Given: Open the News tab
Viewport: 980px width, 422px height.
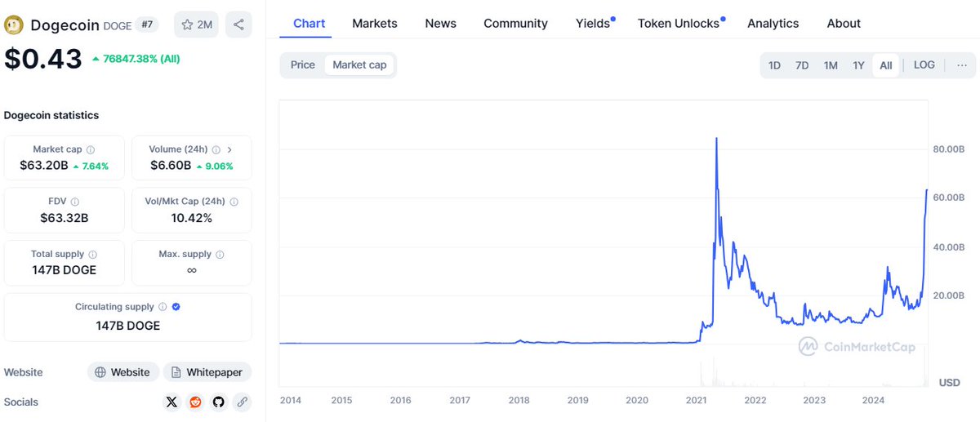Looking at the screenshot, I should pyautogui.click(x=441, y=24).
